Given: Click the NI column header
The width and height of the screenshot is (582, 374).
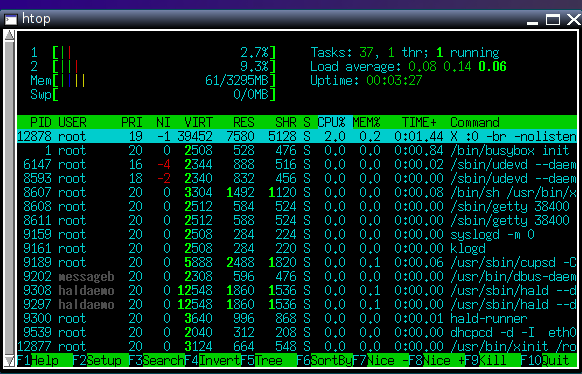Looking at the screenshot, I should tap(163, 122).
